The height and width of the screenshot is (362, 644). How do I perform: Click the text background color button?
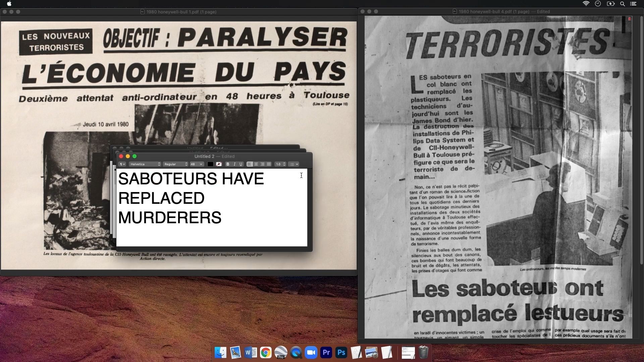point(219,164)
